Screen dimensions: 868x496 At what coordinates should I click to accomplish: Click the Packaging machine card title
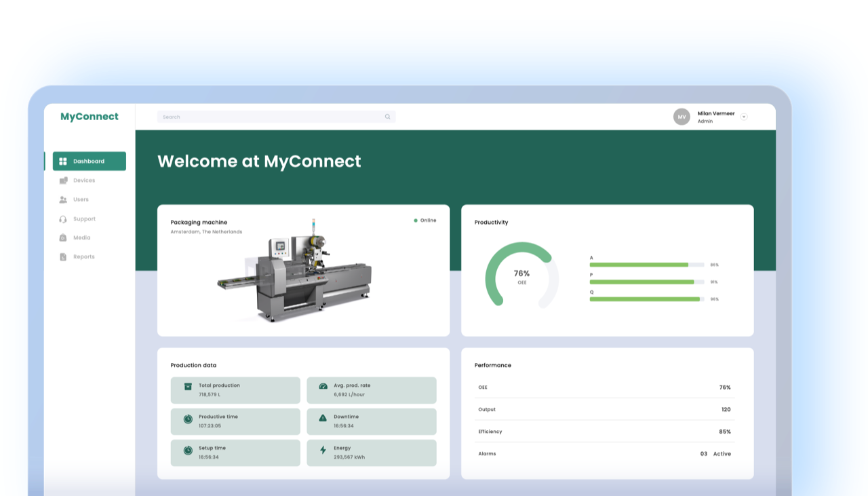tap(199, 222)
